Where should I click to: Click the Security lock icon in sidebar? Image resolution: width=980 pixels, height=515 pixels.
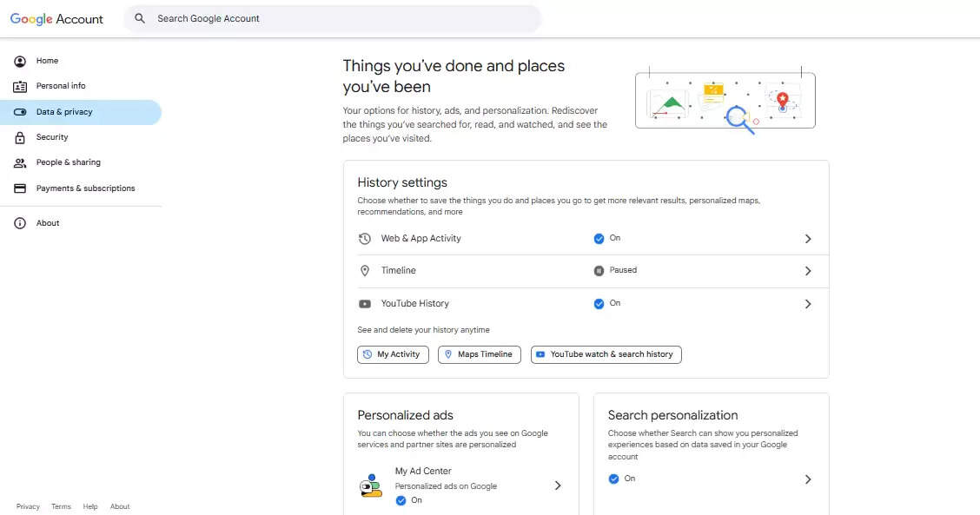(20, 137)
